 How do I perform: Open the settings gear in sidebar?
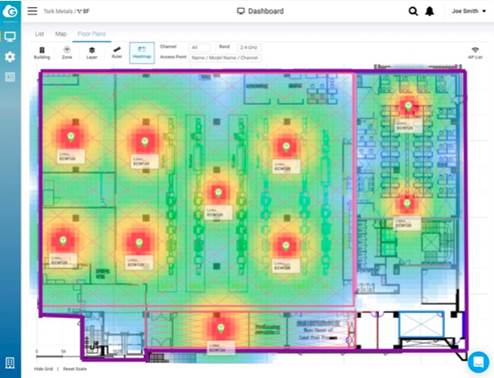tap(10, 57)
